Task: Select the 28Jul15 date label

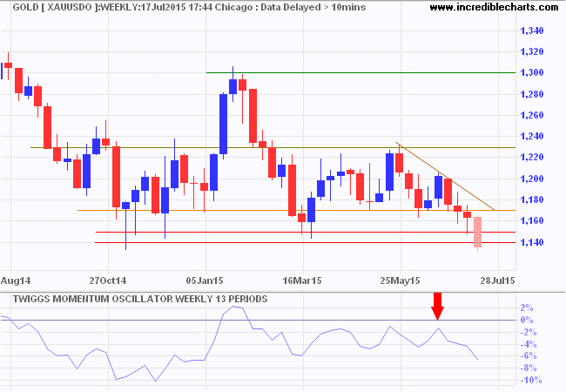Action: (x=497, y=280)
